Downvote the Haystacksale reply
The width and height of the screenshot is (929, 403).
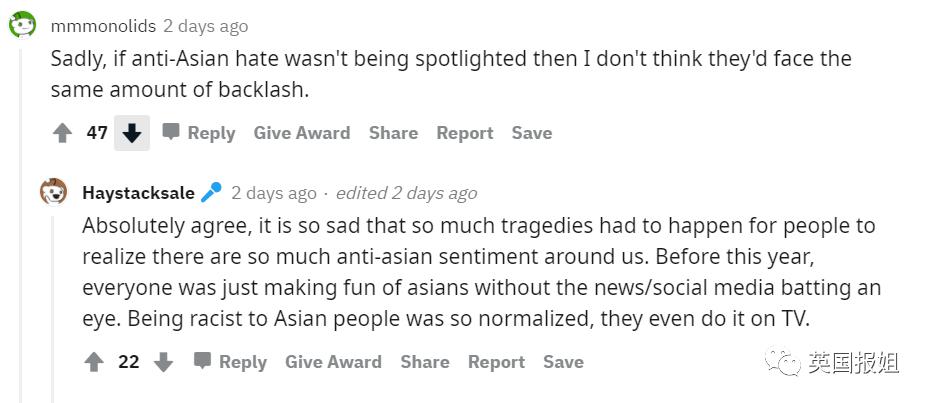pos(163,362)
